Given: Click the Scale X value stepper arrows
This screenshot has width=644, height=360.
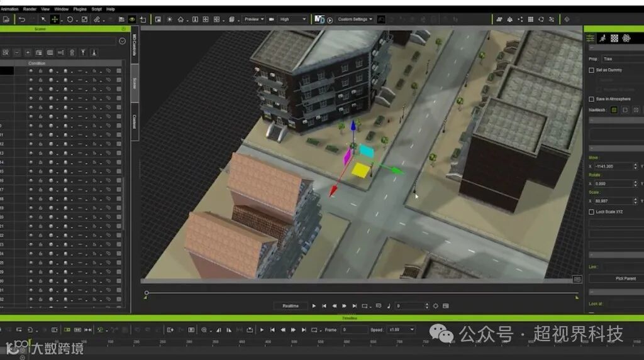Looking at the screenshot, I should coord(635,201).
